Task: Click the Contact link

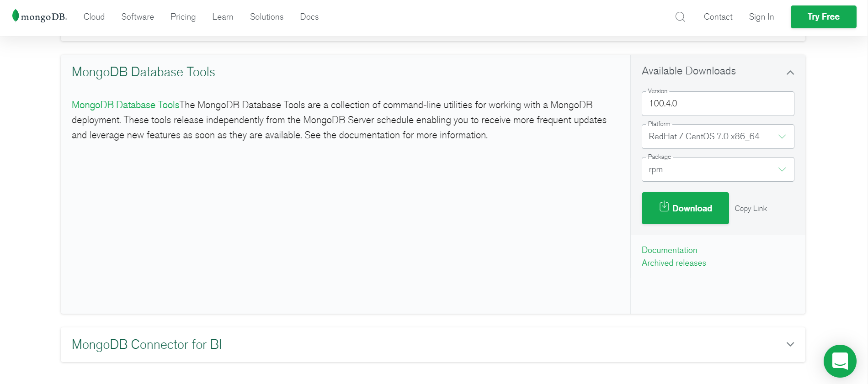Action: [718, 17]
